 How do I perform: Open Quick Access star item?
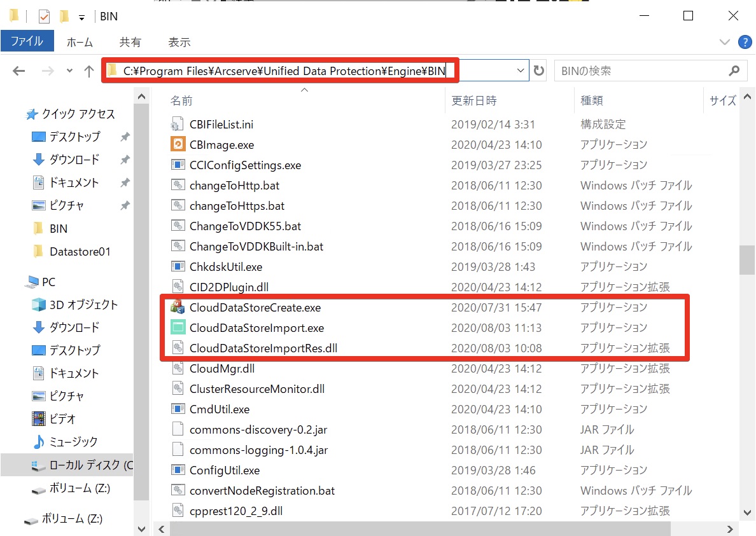[70, 114]
